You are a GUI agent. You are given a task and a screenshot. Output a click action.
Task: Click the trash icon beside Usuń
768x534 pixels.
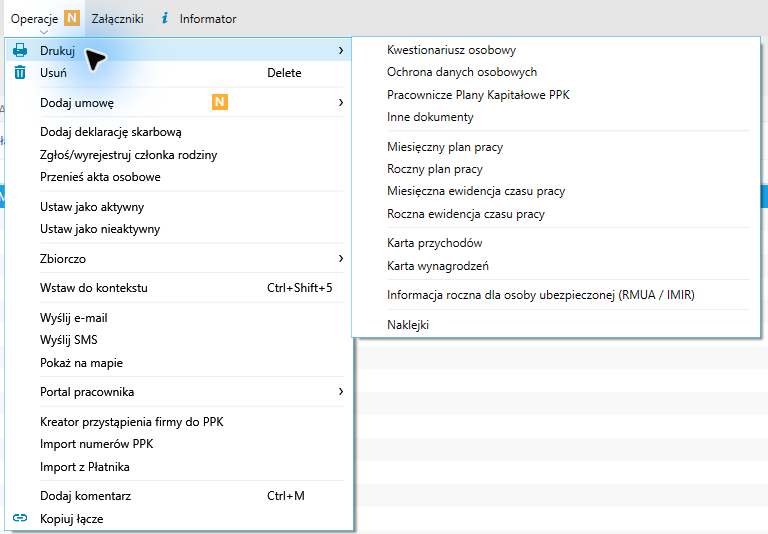20,73
